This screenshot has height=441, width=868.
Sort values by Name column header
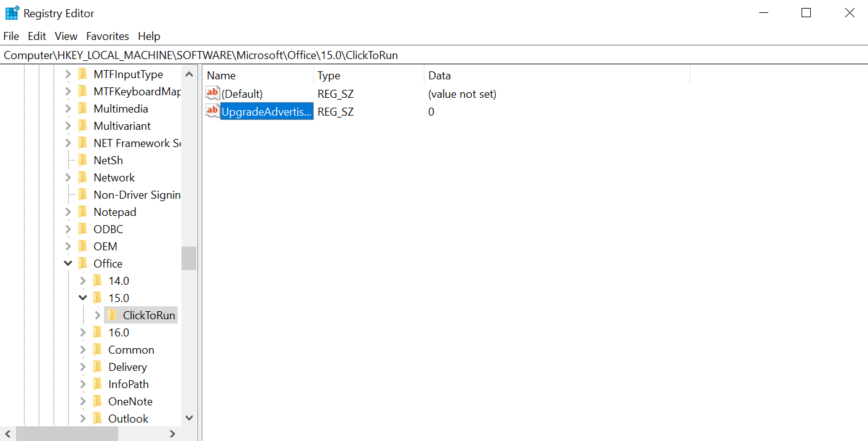[x=258, y=76]
